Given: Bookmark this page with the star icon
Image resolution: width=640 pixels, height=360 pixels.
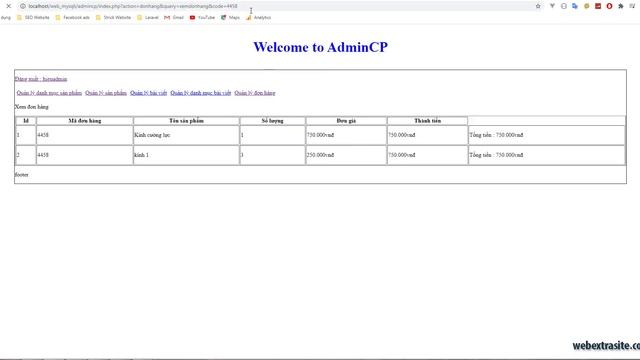Looking at the screenshot, I should point(538,6).
